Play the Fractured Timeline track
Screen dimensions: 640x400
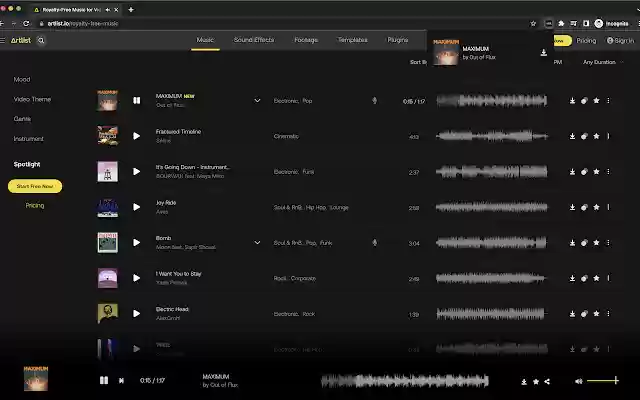(137, 136)
